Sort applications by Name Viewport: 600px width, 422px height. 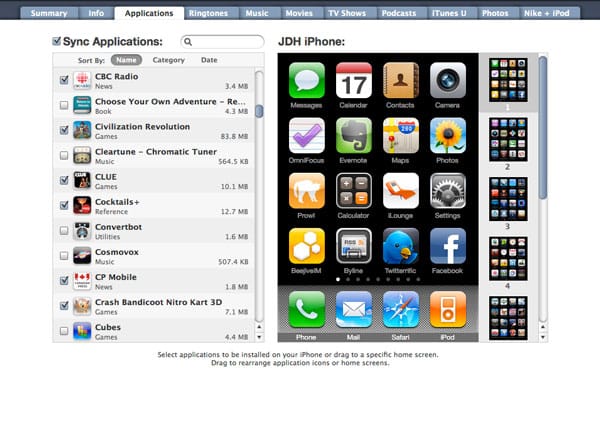point(126,60)
